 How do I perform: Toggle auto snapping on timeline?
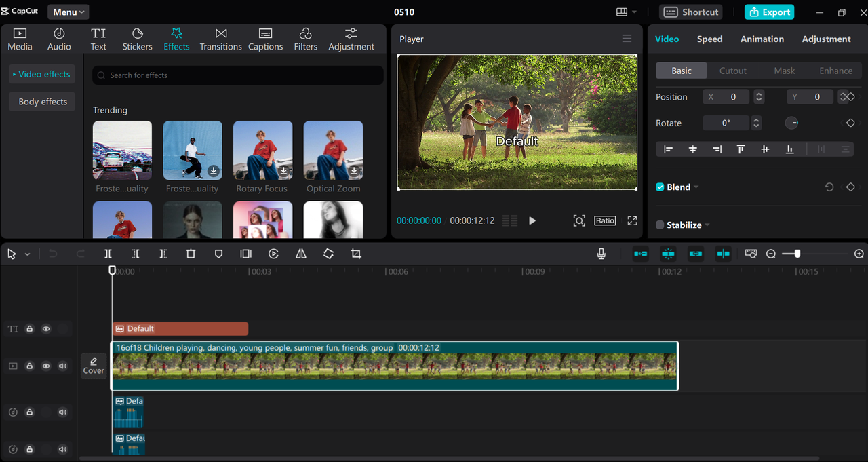[x=668, y=254]
